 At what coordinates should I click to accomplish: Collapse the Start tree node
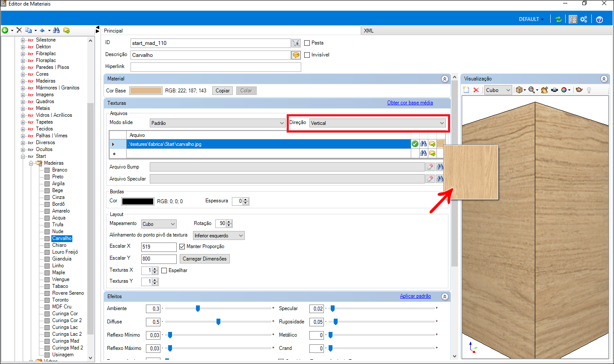23,157
